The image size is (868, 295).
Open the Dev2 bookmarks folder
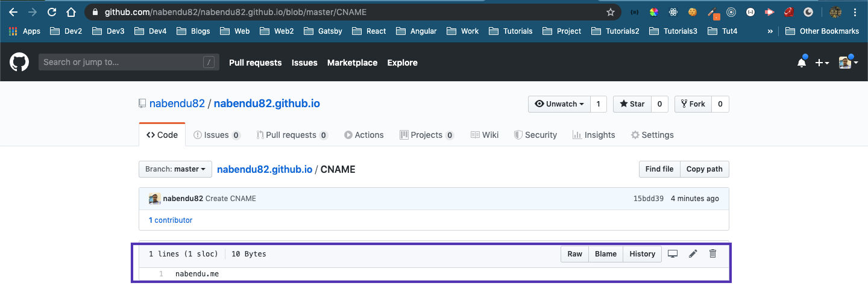66,31
